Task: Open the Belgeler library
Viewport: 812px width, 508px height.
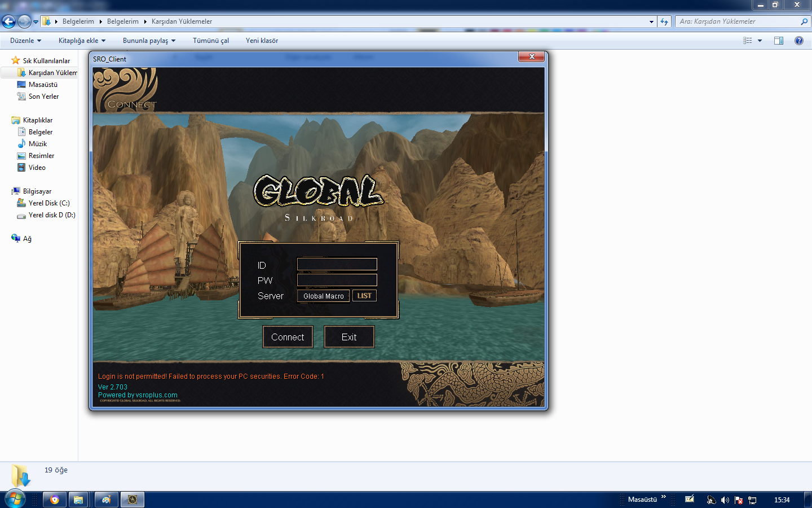Action: [41, 132]
